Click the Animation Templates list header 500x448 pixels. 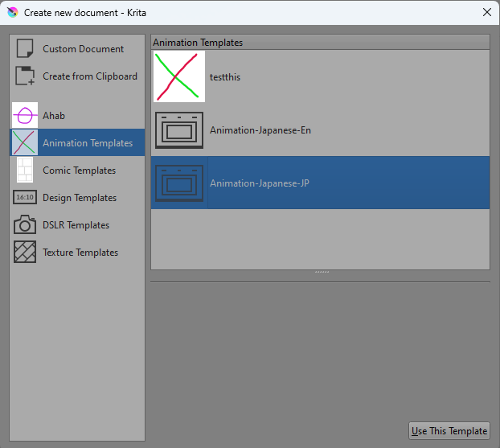click(x=320, y=43)
